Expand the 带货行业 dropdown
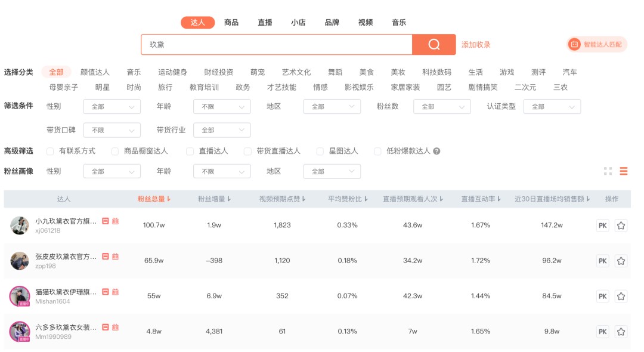Viewport: 644px width, 352px height. pos(222,130)
